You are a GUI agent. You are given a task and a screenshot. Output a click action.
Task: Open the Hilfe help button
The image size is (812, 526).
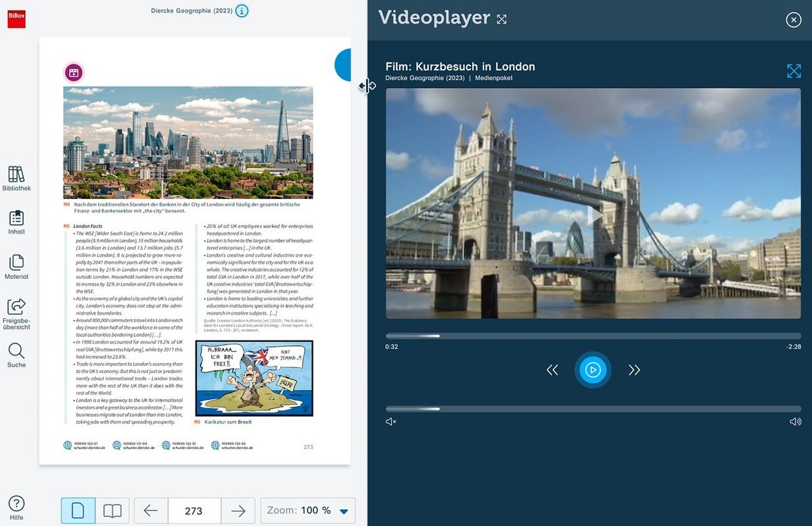(16, 508)
